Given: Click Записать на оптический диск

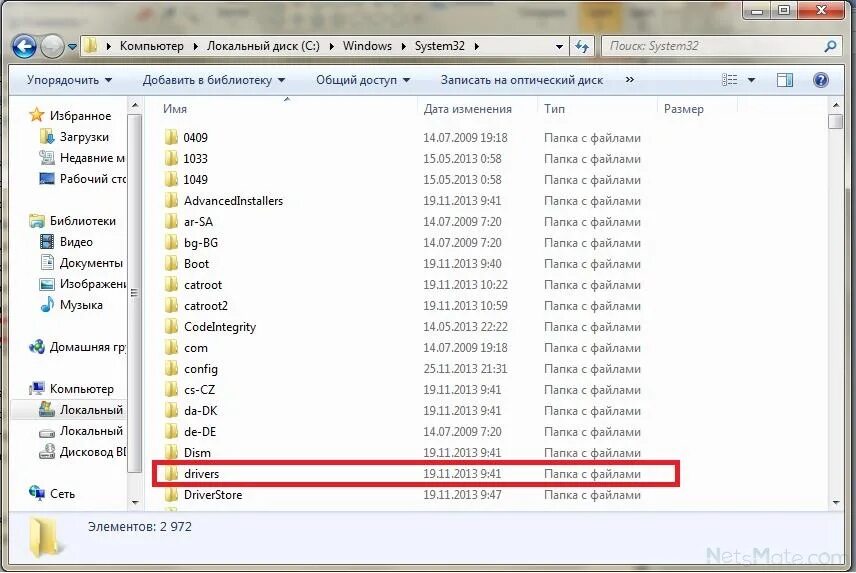Looking at the screenshot, I should [x=521, y=80].
